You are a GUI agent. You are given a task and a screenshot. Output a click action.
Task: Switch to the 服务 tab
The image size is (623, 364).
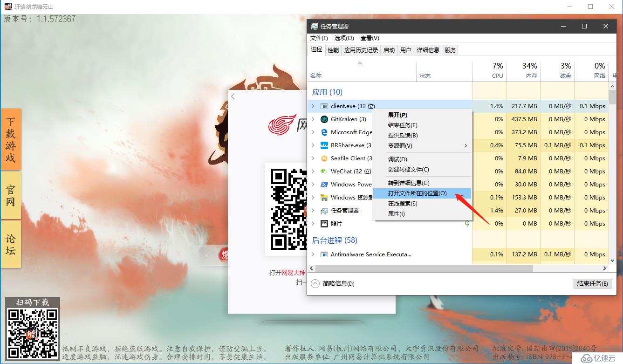451,50
